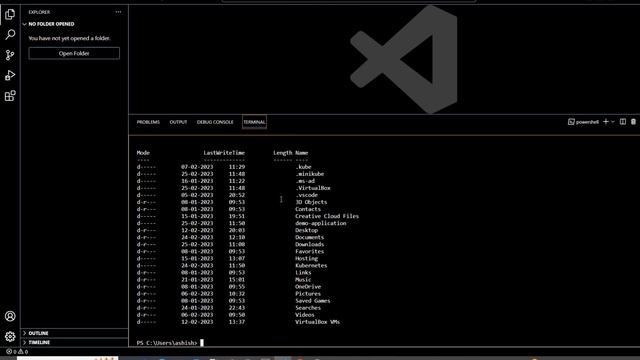The height and width of the screenshot is (360, 640).
Task: Click the Explorer more actions ellipsis
Action: (118, 12)
